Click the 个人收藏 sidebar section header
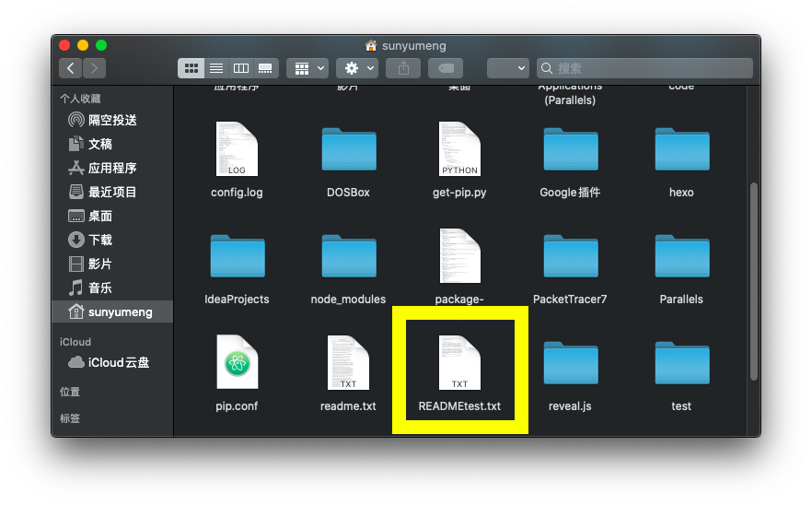Viewport: 812px width, 505px height. pos(80,98)
